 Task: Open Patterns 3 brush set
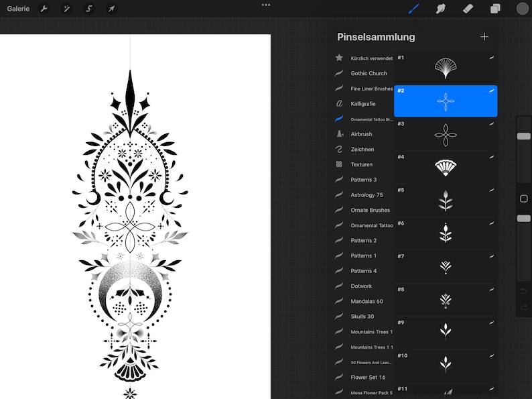[x=363, y=180]
